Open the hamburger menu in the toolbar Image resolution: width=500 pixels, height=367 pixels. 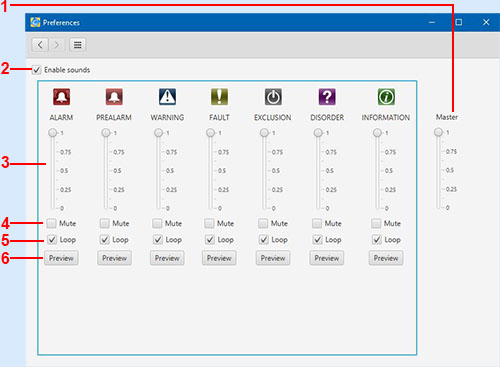tap(78, 45)
